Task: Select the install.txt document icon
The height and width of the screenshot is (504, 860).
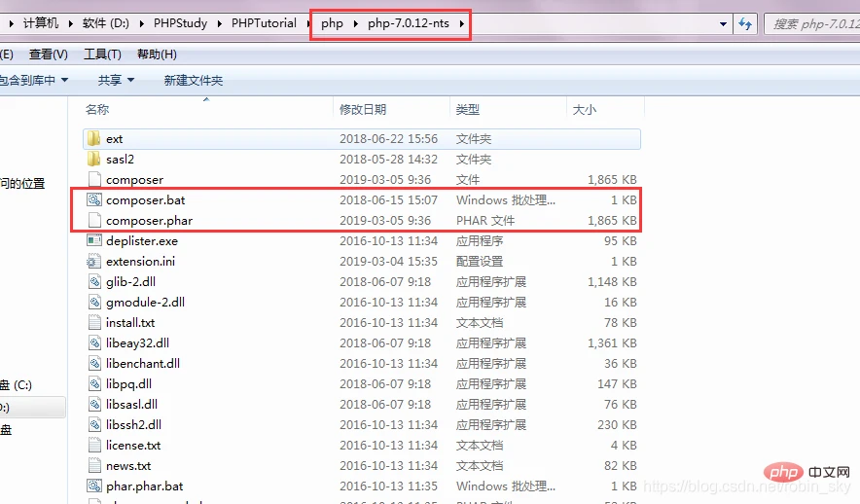Action: pos(93,323)
